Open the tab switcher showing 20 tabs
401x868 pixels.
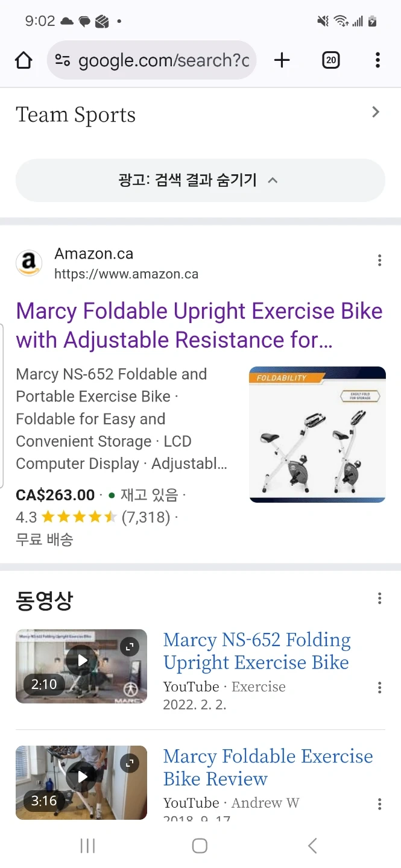point(330,60)
